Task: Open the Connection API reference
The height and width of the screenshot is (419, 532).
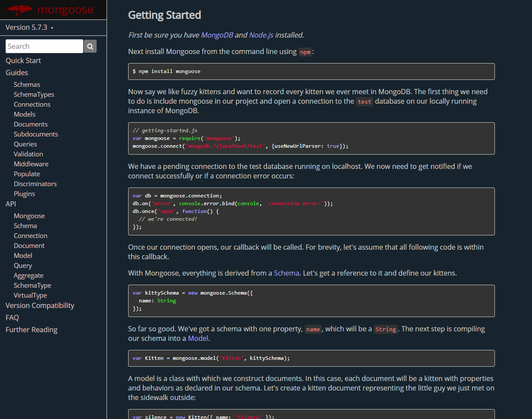Action: 31,236
